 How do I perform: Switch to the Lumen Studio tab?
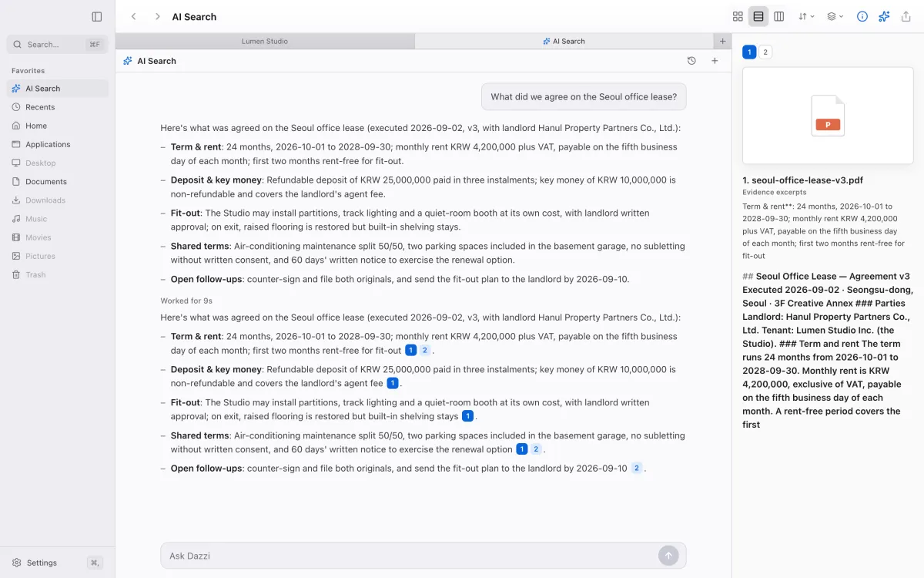265,42
